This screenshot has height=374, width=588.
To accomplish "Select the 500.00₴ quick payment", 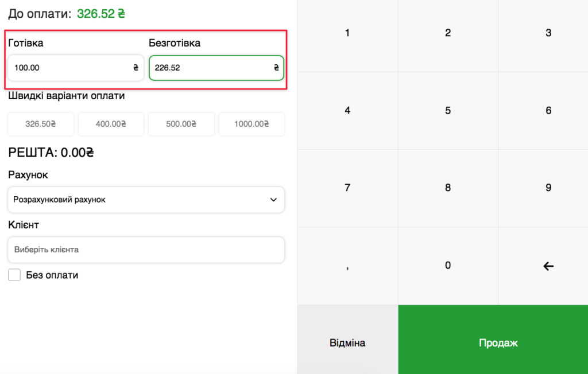I will click(181, 124).
